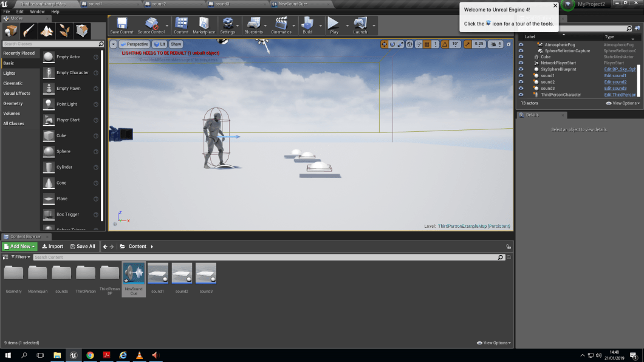Image resolution: width=644 pixels, height=362 pixels.
Task: Open viewport options dropdown arrow
Action: point(114,44)
